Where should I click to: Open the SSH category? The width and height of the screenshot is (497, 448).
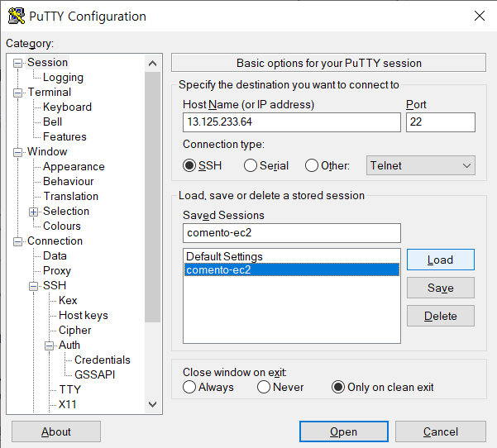coord(55,286)
